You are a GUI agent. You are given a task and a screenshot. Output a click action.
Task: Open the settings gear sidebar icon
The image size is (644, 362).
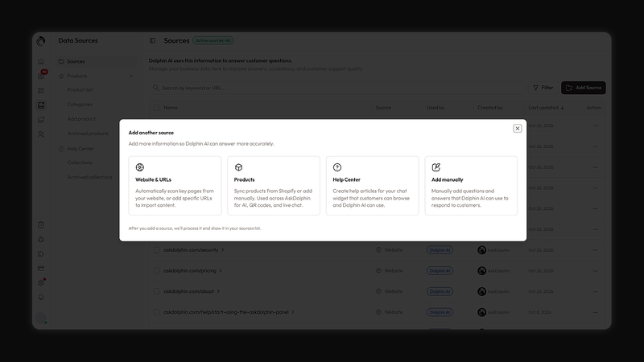[x=41, y=283]
